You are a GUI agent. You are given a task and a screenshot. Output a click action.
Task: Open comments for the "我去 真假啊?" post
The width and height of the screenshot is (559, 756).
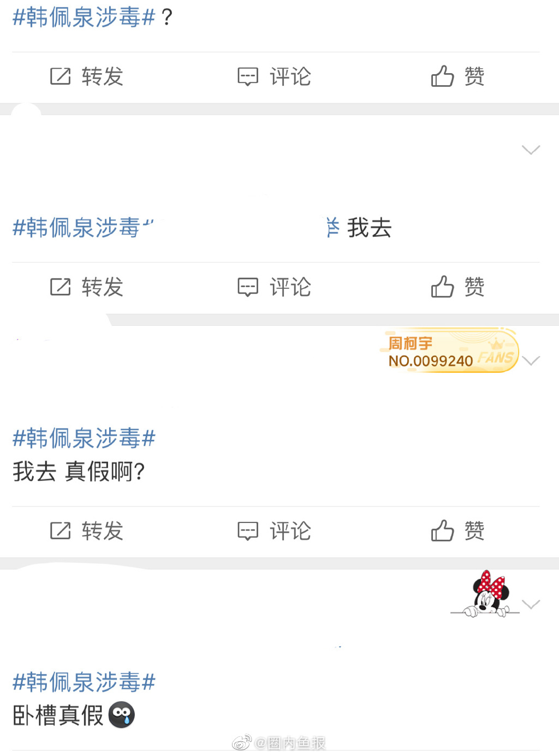274,531
